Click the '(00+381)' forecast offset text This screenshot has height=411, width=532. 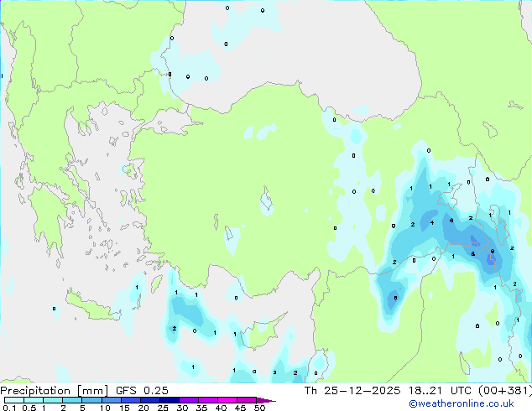(505, 391)
